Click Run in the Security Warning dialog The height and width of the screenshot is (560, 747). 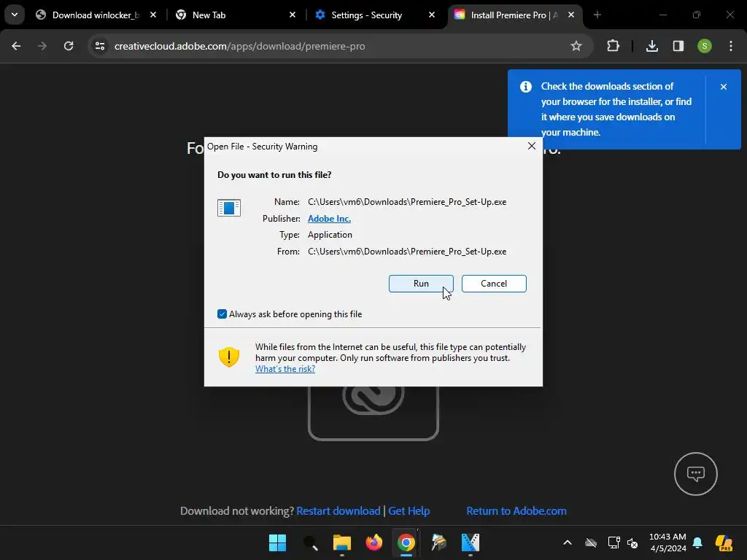coord(421,284)
